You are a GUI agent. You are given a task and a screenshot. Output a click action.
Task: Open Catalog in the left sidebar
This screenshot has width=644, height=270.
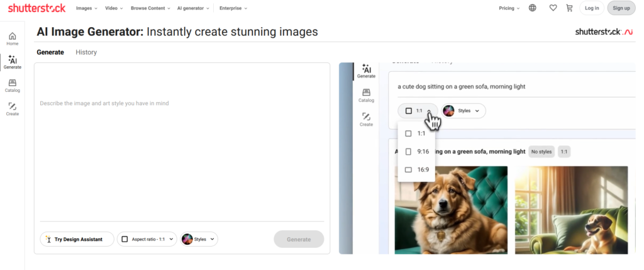(x=13, y=86)
